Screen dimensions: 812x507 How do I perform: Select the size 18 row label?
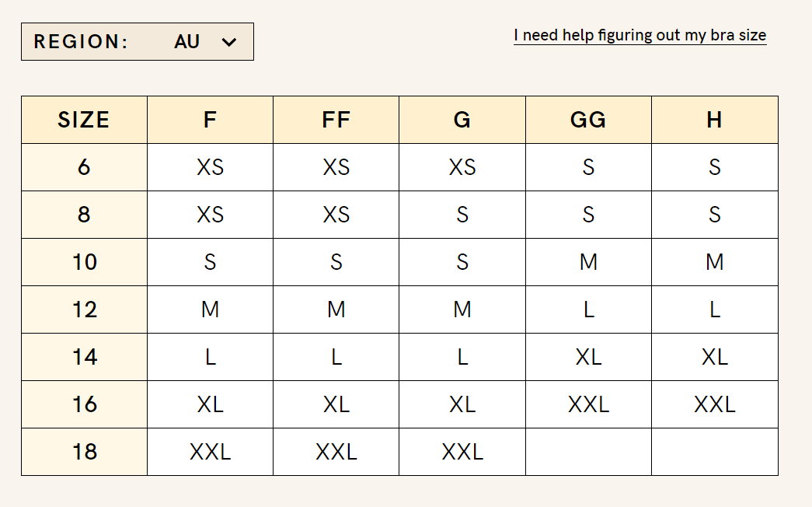84,452
